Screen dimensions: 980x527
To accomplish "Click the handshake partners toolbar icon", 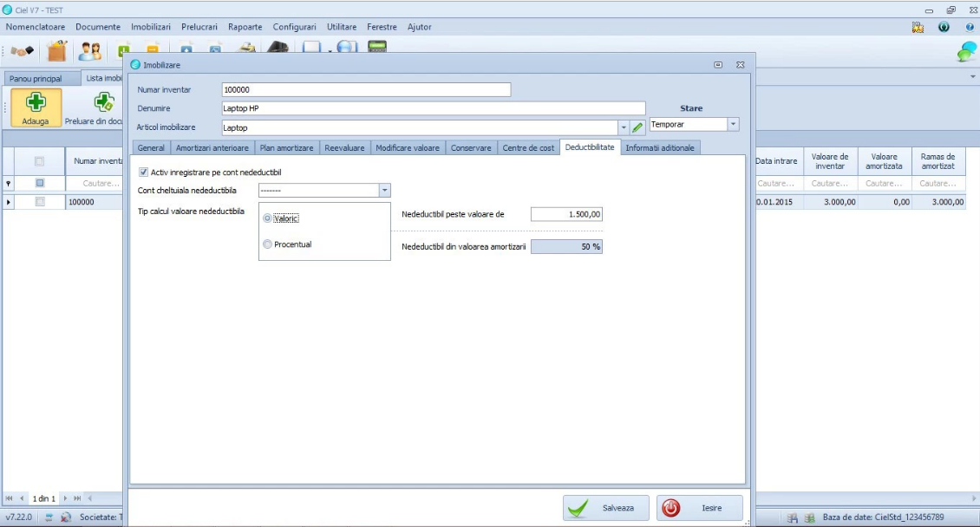I will click(x=22, y=51).
